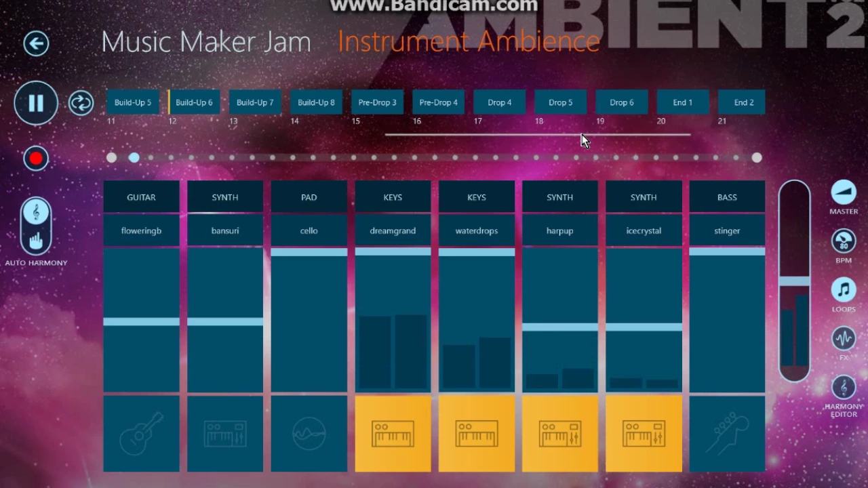Activate the bansuri synth track pad

tap(225, 434)
